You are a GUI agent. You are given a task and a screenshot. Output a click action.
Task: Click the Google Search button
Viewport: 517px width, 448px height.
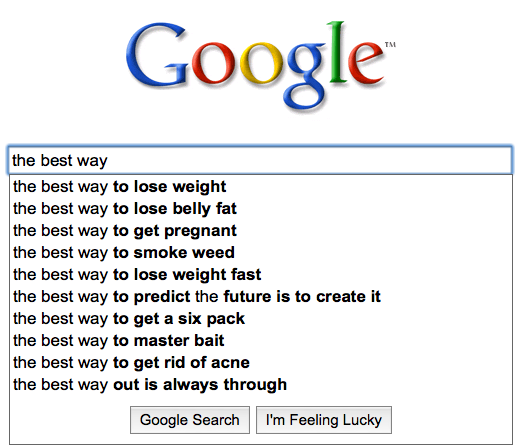[x=190, y=420]
